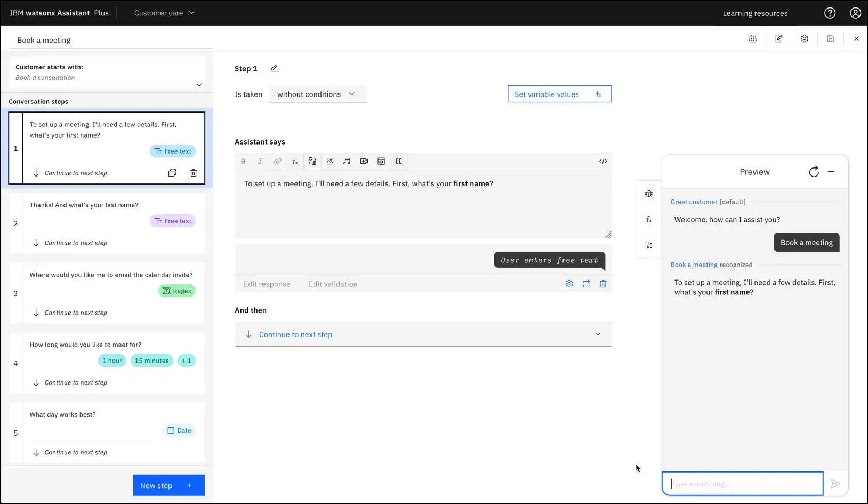868x504 pixels.
Task: Open the debug panel beside the preview
Action: [x=648, y=193]
